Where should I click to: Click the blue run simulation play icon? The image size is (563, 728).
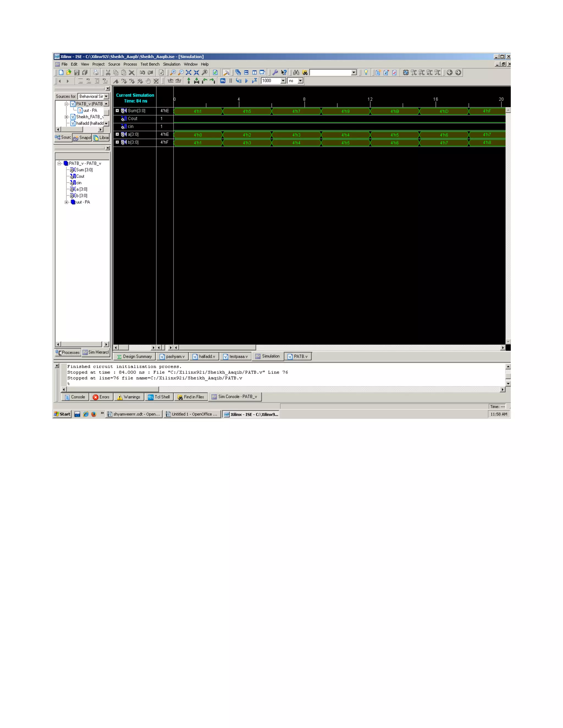click(x=247, y=81)
